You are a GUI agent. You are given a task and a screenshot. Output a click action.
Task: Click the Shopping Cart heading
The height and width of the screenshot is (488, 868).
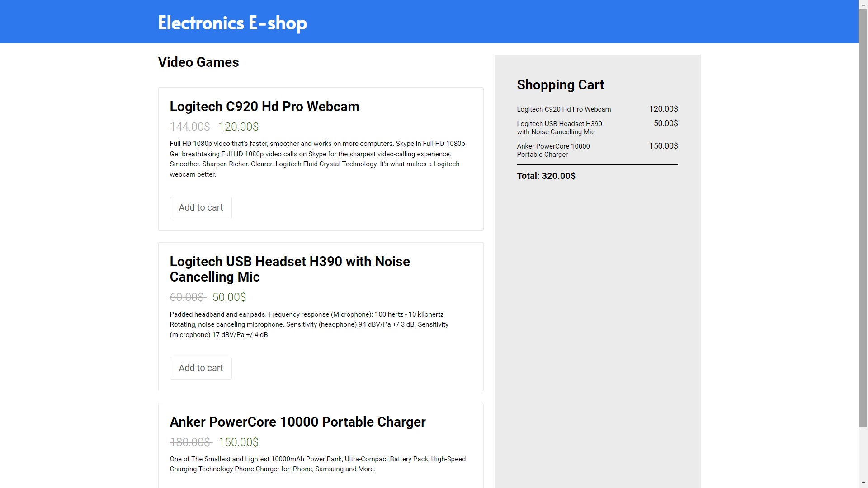pos(560,85)
